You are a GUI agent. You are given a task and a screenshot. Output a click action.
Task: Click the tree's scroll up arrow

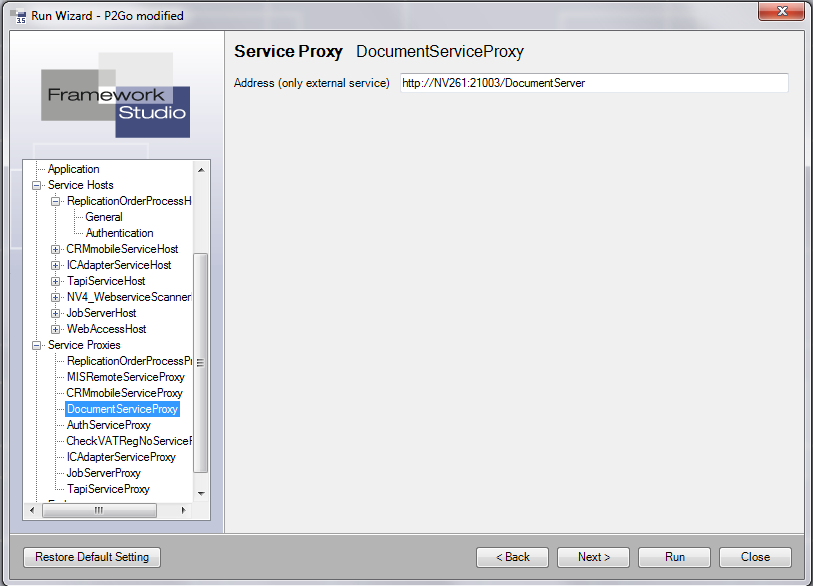tap(201, 170)
